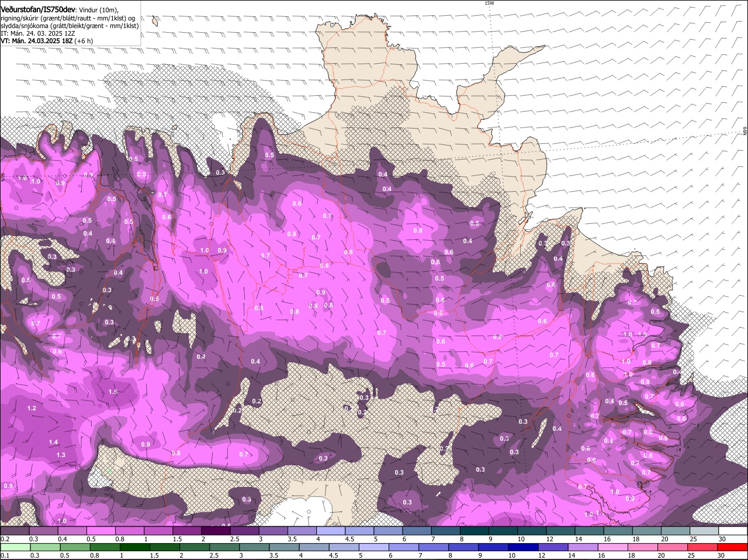The width and height of the screenshot is (748, 560).
Task: Click the 0.8 swatch in top legend row
Action: click(129, 531)
